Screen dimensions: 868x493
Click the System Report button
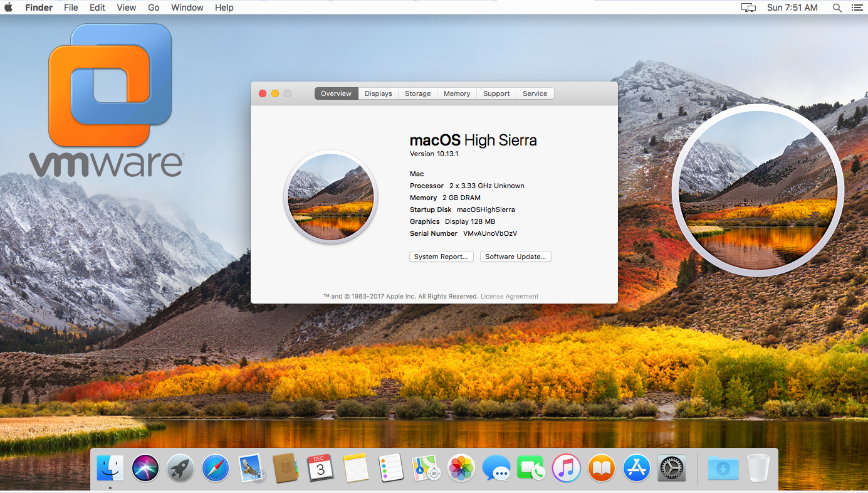[x=441, y=257]
